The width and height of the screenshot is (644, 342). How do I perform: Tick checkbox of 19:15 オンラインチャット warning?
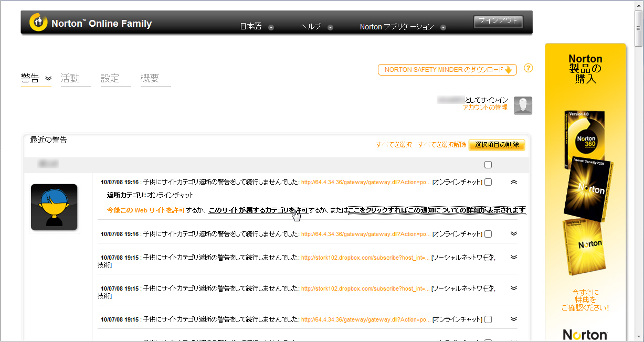tap(488, 319)
